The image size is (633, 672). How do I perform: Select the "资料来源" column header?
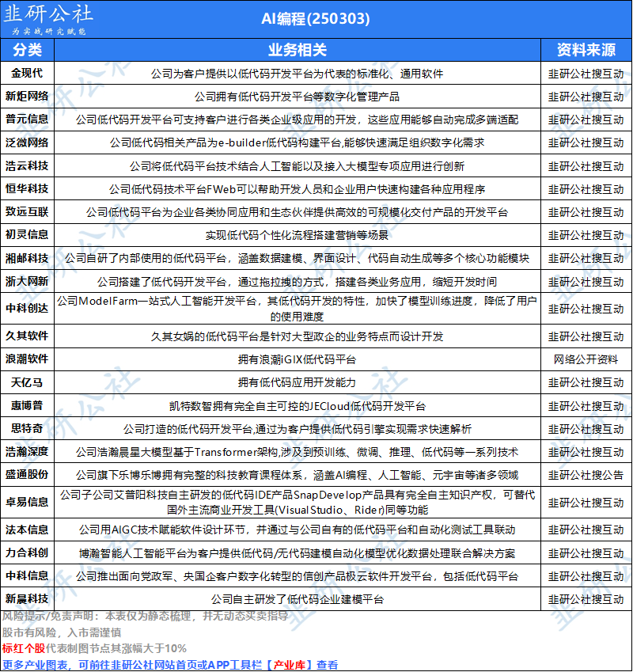(x=586, y=50)
